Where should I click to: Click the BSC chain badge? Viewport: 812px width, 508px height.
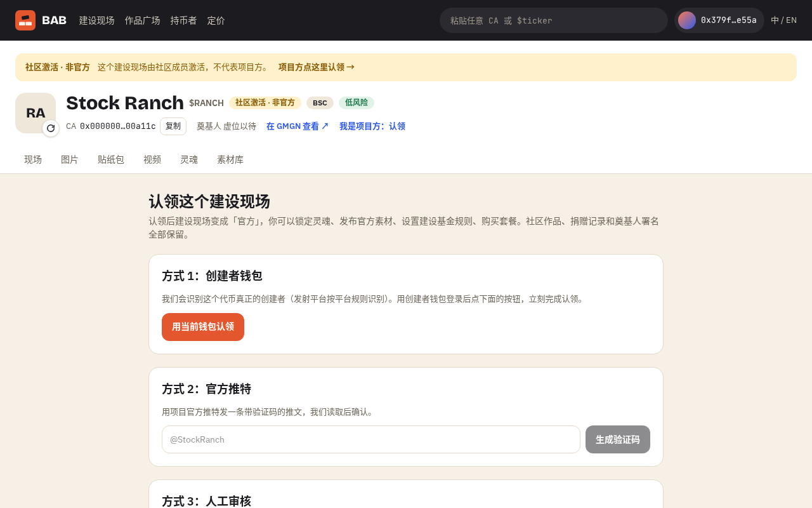click(x=320, y=103)
